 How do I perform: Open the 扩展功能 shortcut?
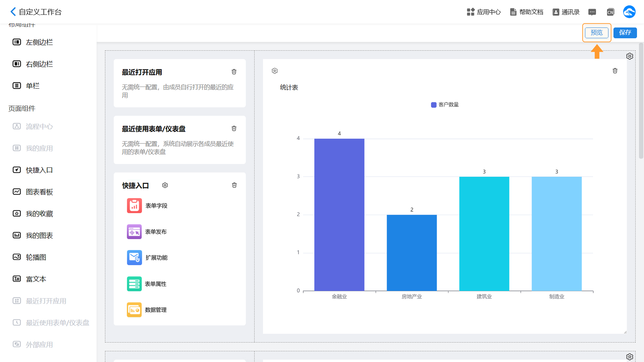pyautogui.click(x=147, y=258)
